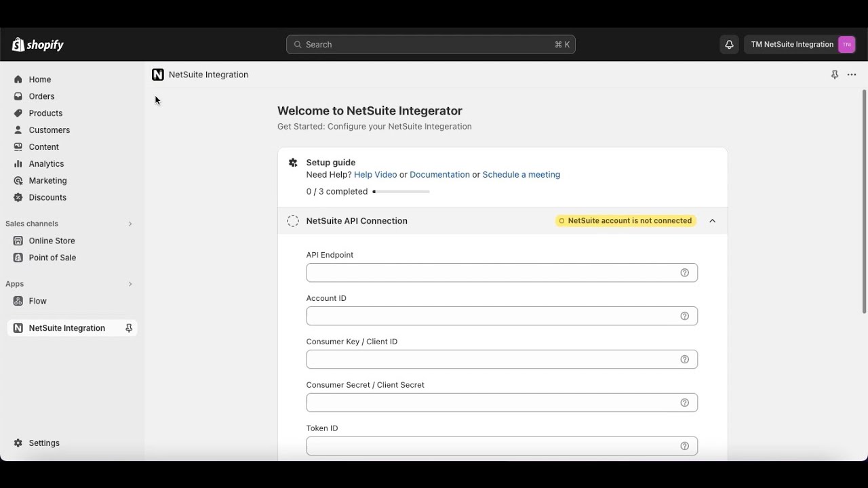Viewport: 868px width, 488px height.
Task: Toggle NetSuite API Connection step circle
Action: pyautogui.click(x=293, y=221)
